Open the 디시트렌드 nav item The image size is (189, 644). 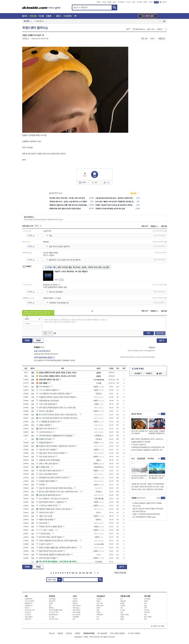click(x=68, y=16)
